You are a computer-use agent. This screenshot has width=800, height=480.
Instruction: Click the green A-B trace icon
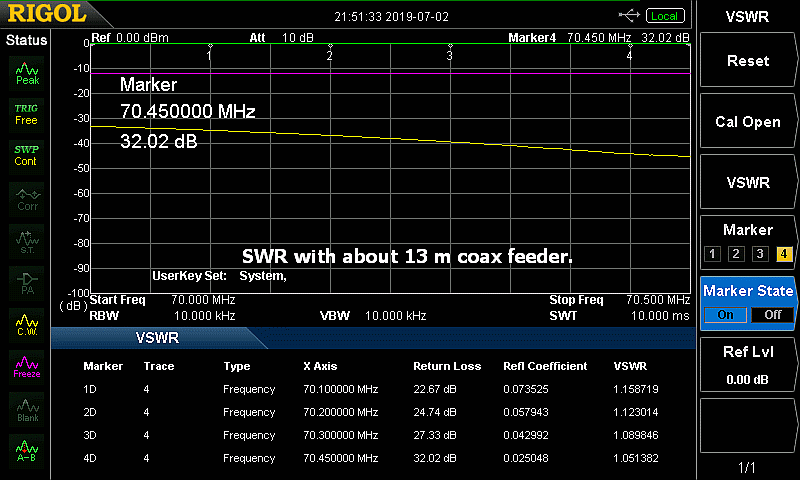point(26,451)
